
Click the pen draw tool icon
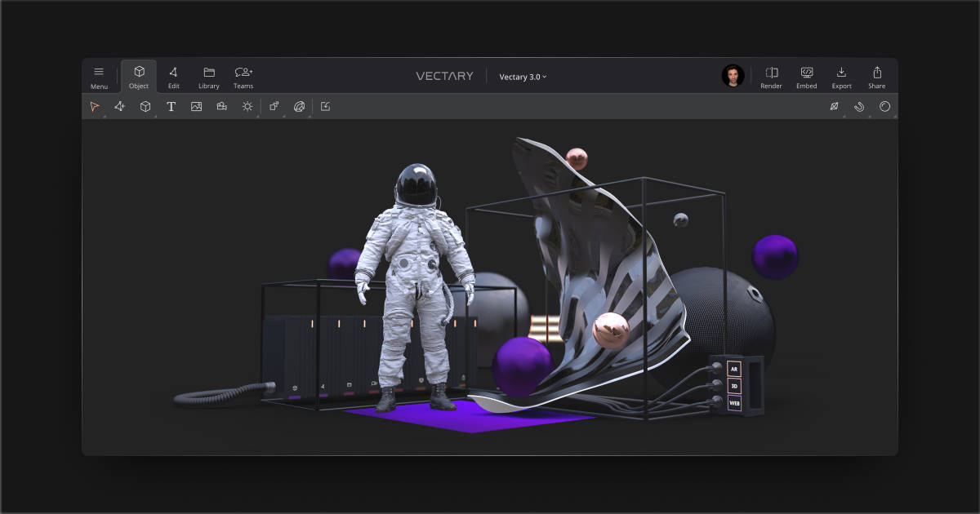119,106
